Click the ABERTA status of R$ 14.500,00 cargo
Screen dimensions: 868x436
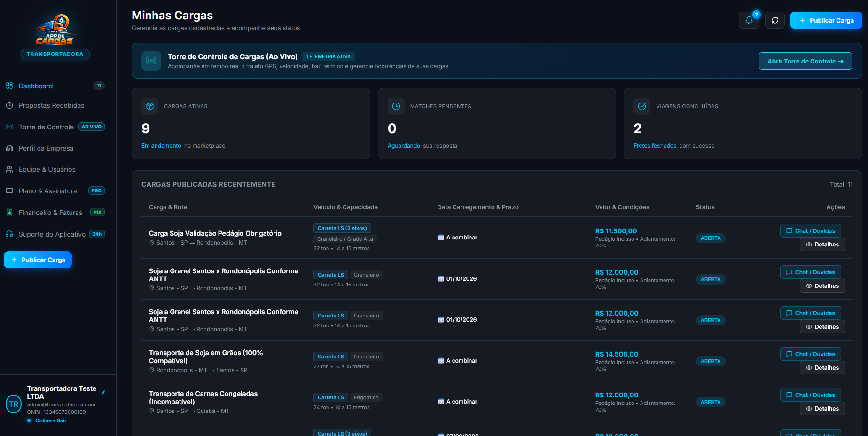click(x=711, y=361)
